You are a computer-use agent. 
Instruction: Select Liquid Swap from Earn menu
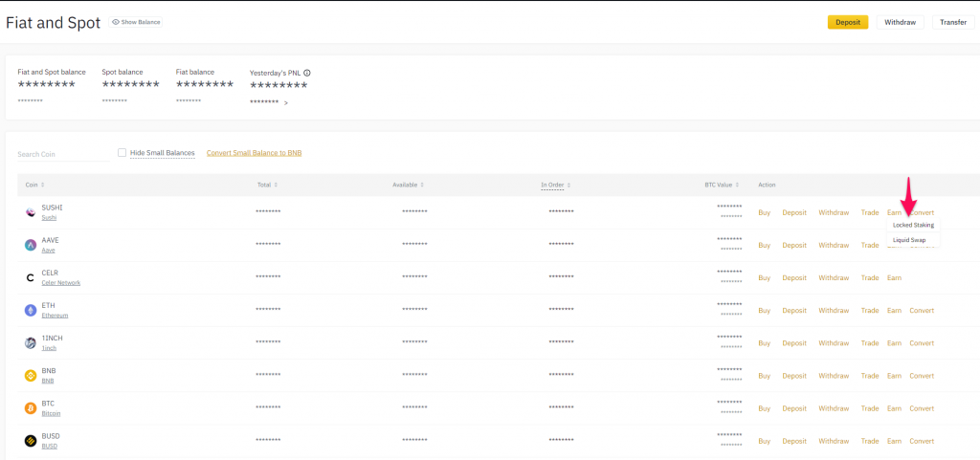point(909,240)
